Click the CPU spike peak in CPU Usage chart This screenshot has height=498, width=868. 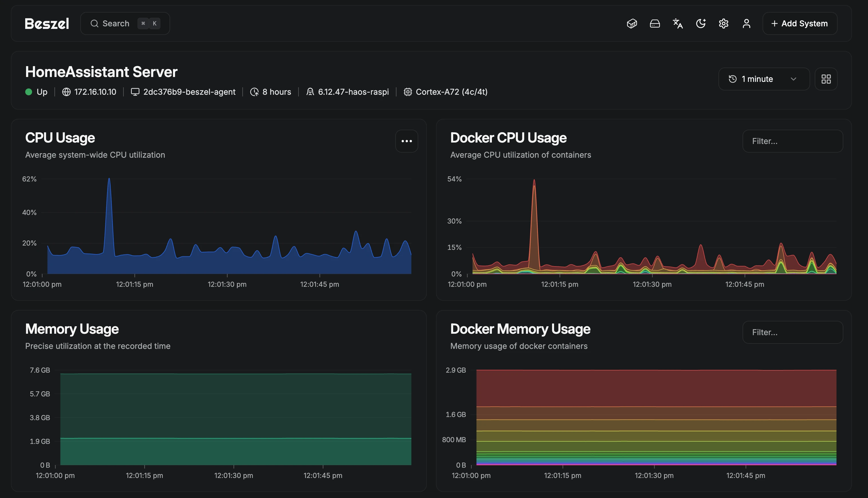point(109,179)
